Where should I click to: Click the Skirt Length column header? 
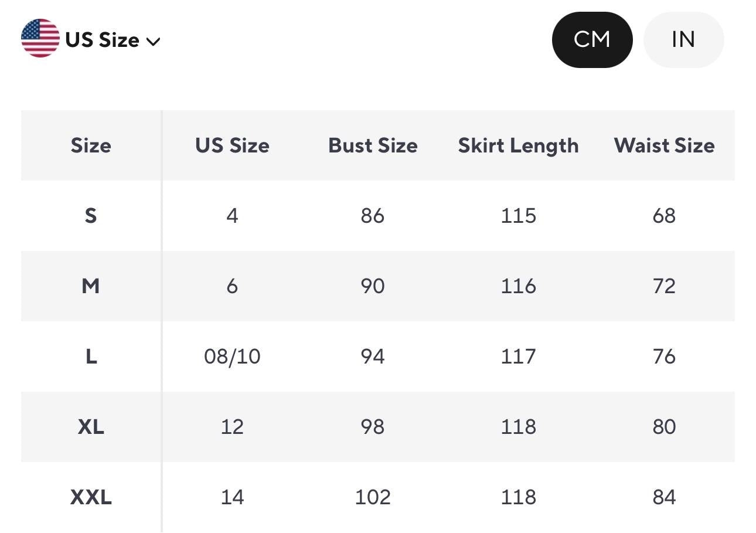(x=518, y=145)
